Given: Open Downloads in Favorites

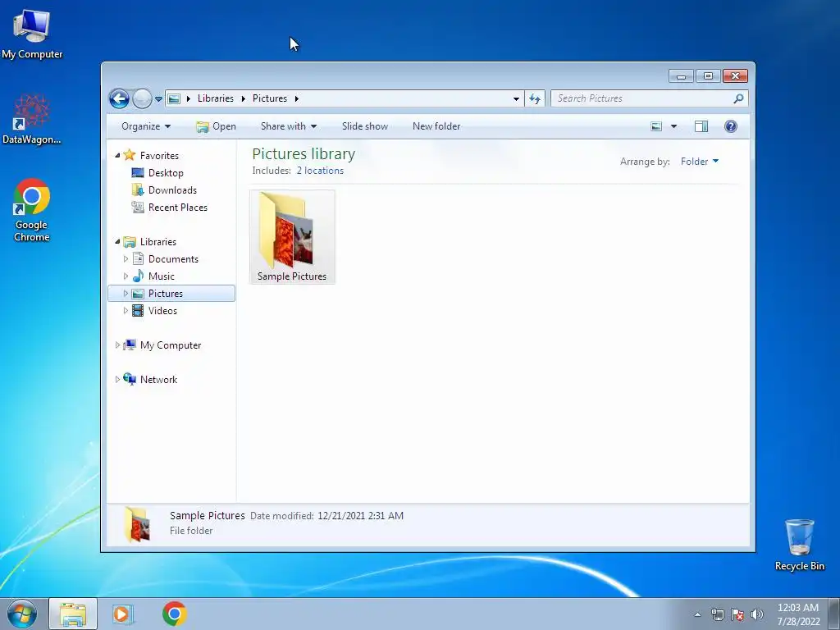Looking at the screenshot, I should coord(172,190).
